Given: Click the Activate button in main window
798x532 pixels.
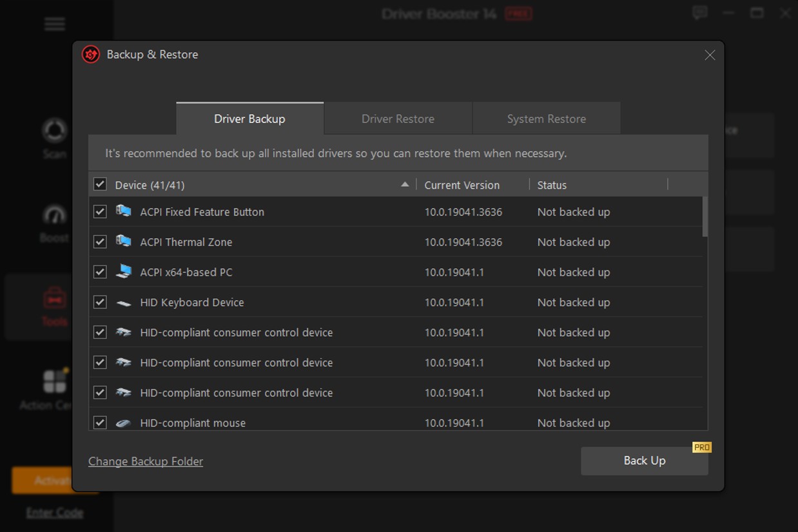Looking at the screenshot, I should coord(43,480).
